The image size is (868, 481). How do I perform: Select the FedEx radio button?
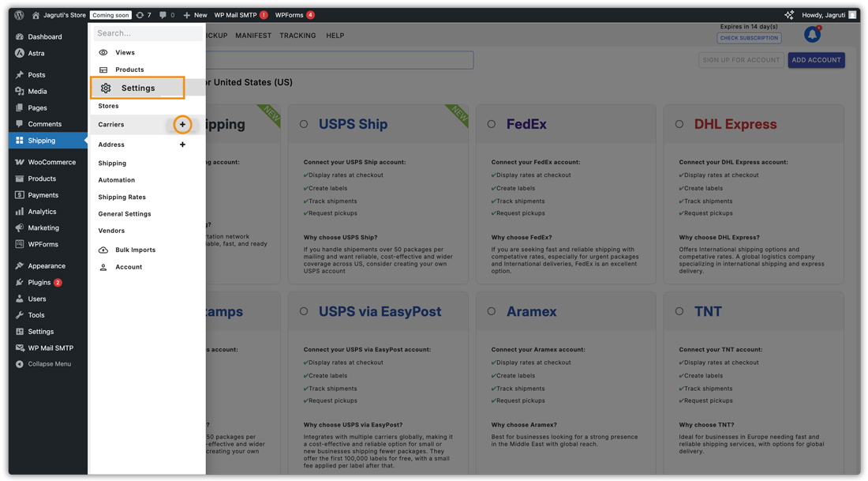point(492,124)
